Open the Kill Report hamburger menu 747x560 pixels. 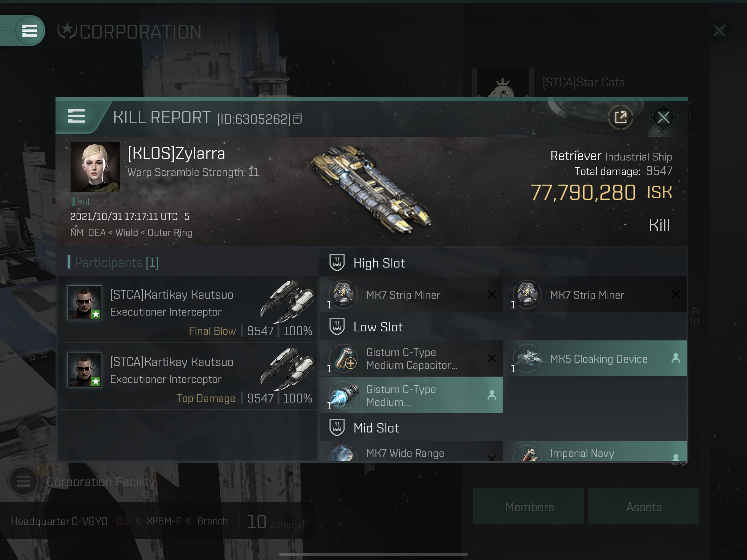coord(77,116)
